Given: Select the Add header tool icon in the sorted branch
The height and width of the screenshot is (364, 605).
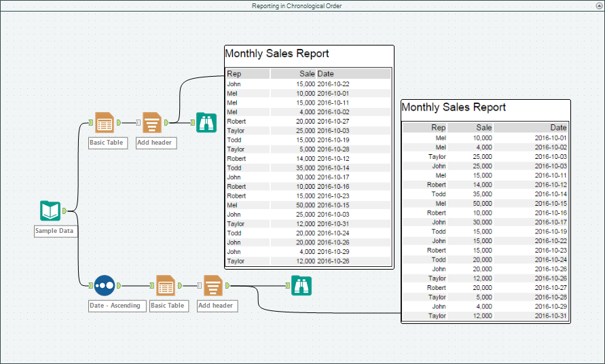Looking at the screenshot, I should 213,286.
